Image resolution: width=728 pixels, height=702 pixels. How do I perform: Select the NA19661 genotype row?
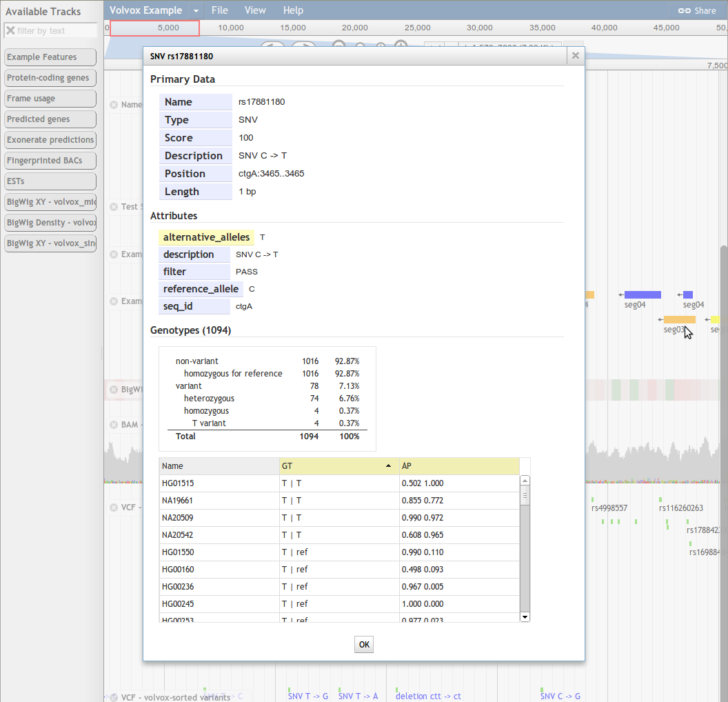pos(339,501)
